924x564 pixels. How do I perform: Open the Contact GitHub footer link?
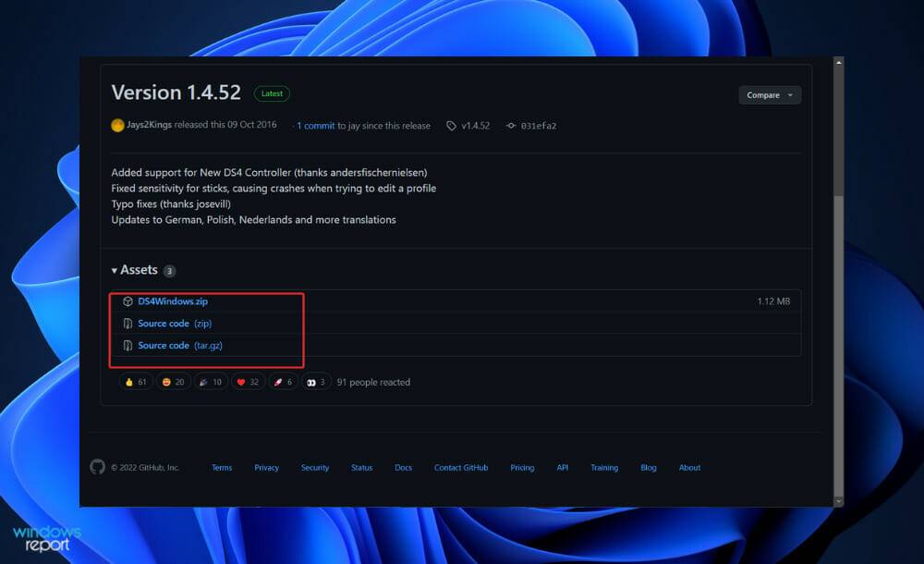[461, 468]
